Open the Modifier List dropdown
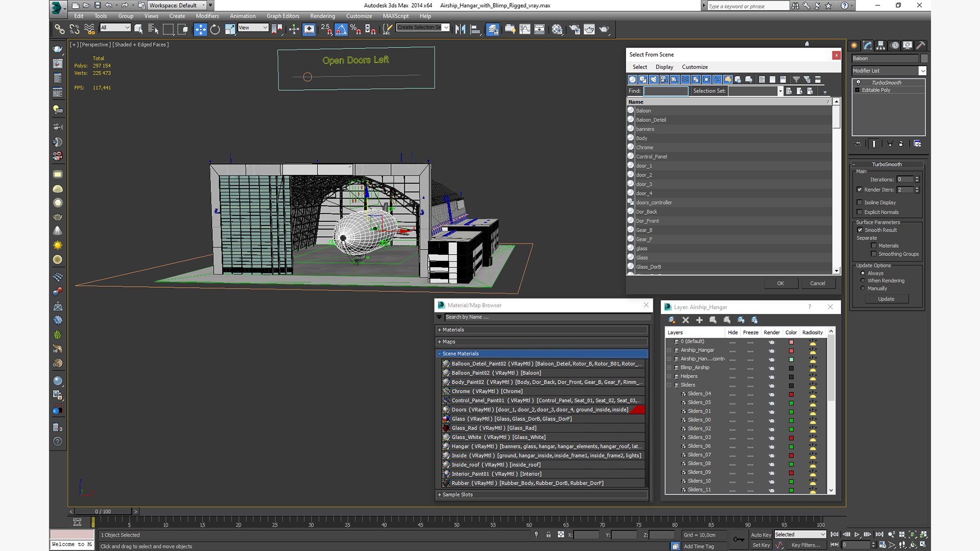Viewport: 980px width, 551px height. click(889, 71)
